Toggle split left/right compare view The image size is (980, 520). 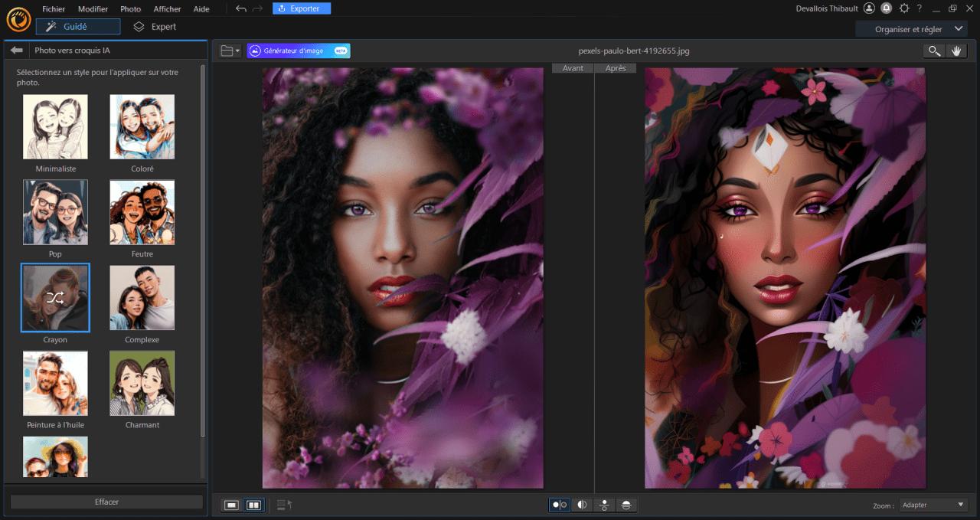(582, 505)
